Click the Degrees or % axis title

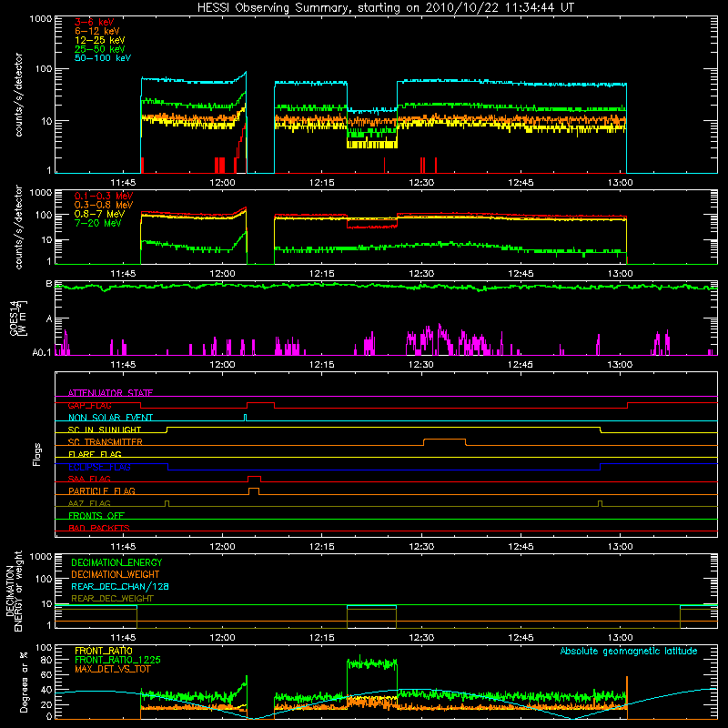point(23,682)
